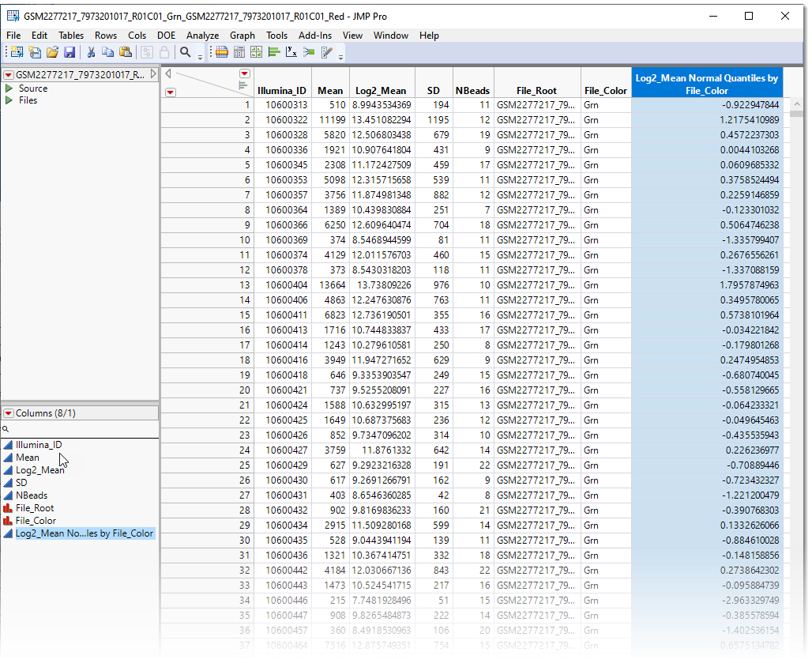
Task: Open the Add-Ins menu
Action: click(x=314, y=36)
